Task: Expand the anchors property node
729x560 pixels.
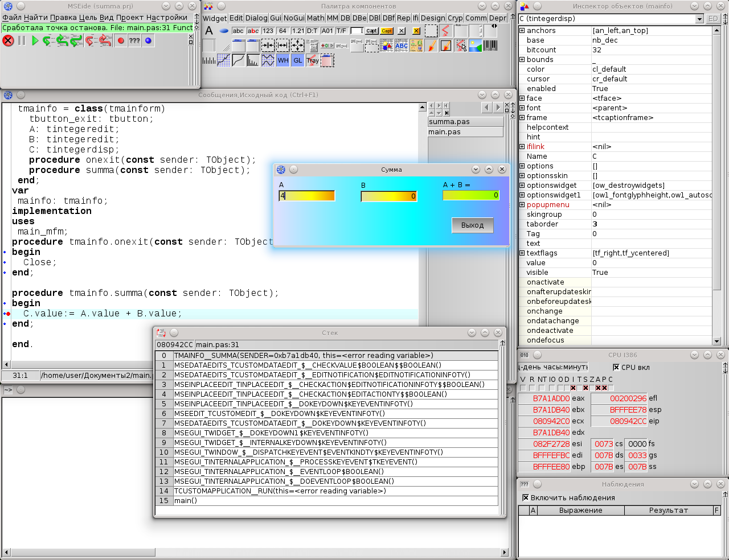Action: point(522,31)
